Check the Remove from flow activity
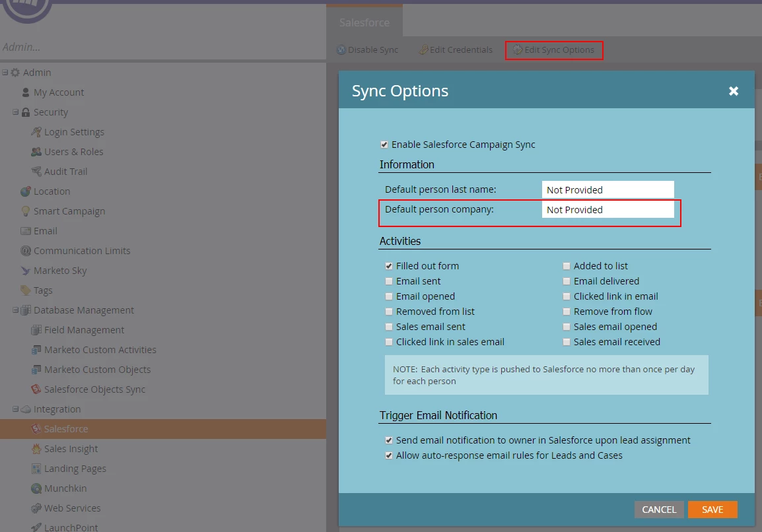The height and width of the screenshot is (532, 762). [567, 312]
